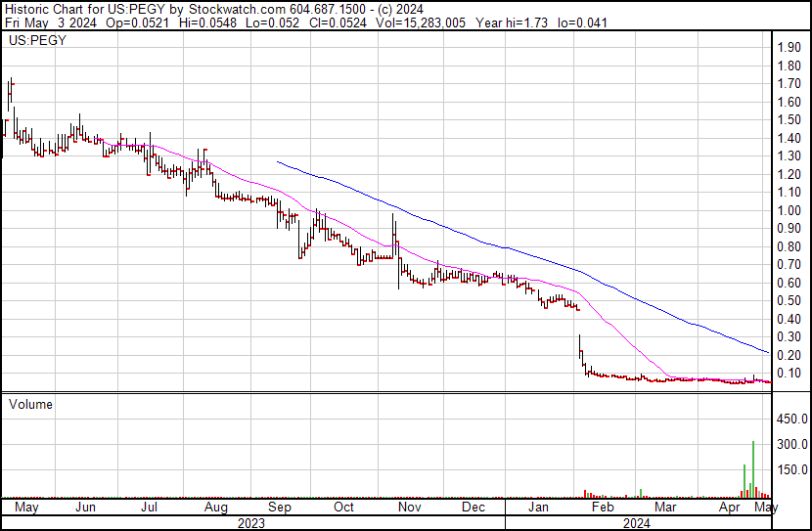Select the Feb month label on time axis

(603, 508)
